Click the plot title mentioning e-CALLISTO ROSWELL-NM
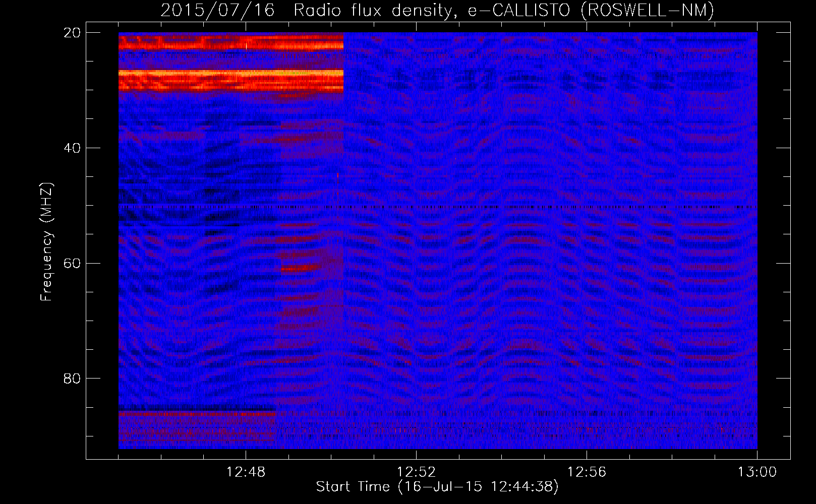816x504 pixels. tap(437, 10)
